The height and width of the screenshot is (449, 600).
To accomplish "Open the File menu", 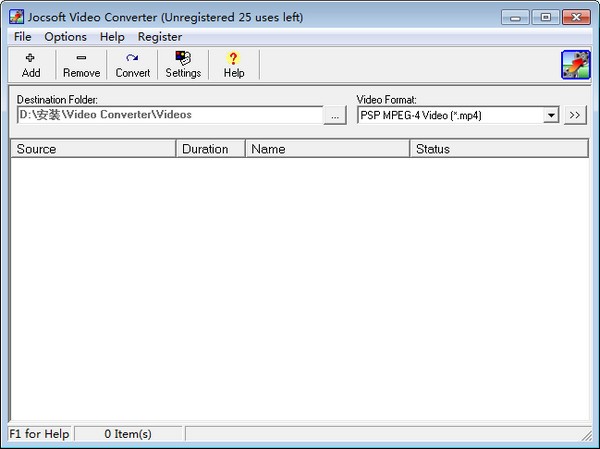I will click(22, 37).
